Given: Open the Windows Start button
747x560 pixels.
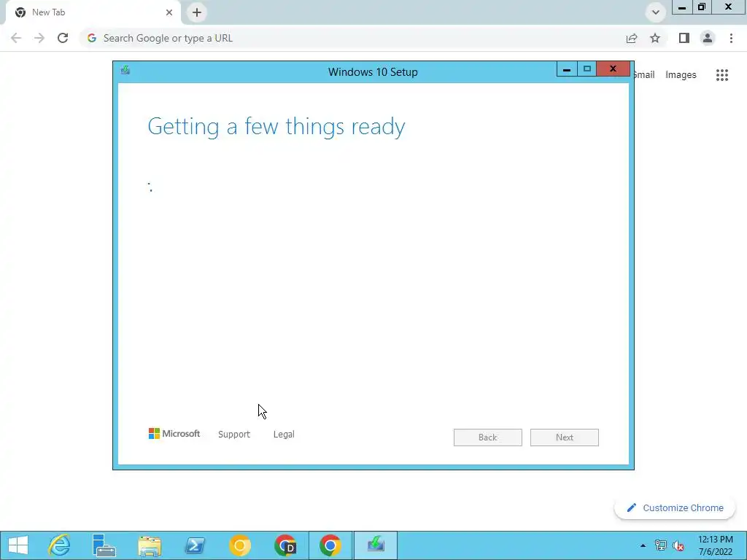Looking at the screenshot, I should [x=18, y=545].
